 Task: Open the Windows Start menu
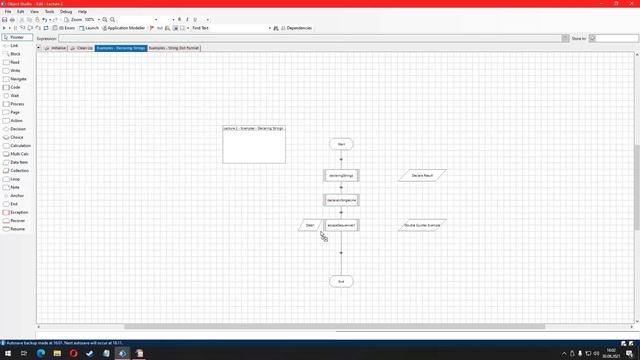coord(8,353)
